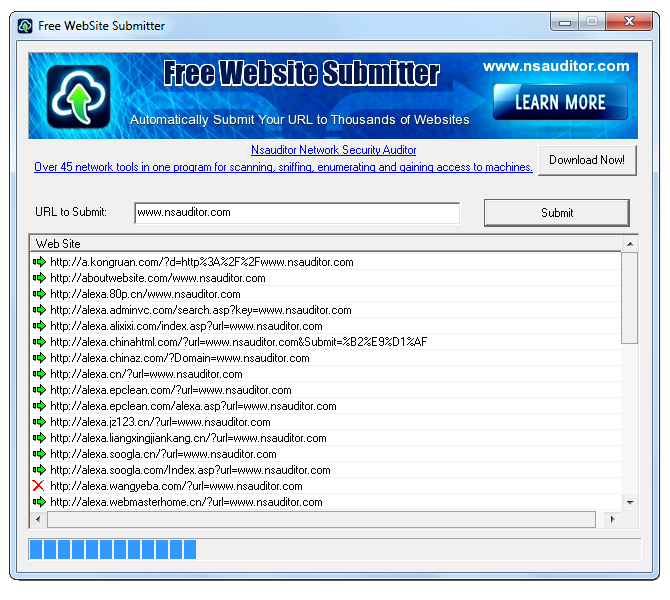The image size is (670, 600).
Task: Click the blue submission progress bar
Action: (113, 549)
